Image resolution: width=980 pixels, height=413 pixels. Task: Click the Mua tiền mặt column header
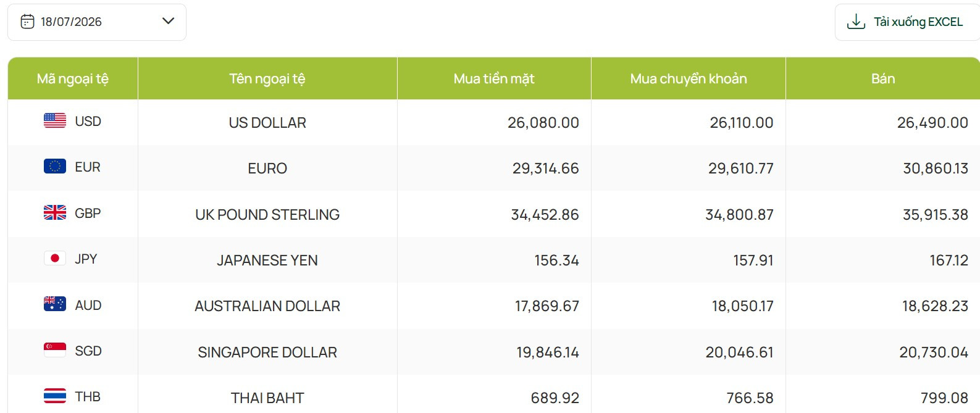[x=494, y=78]
